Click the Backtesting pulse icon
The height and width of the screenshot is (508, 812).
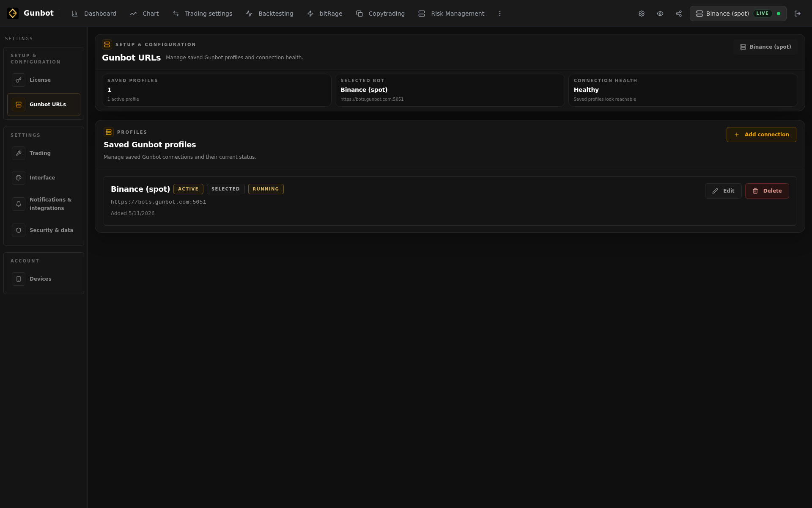[249, 14]
